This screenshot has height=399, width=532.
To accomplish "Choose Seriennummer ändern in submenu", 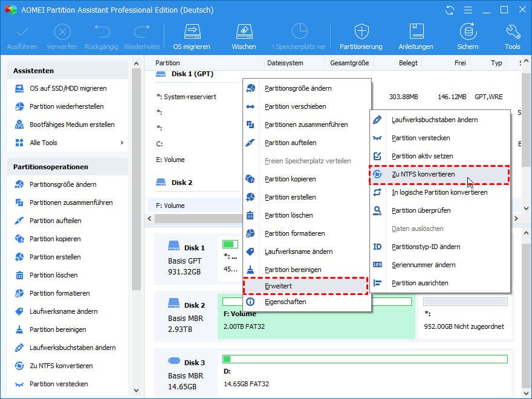I will click(x=440, y=265).
